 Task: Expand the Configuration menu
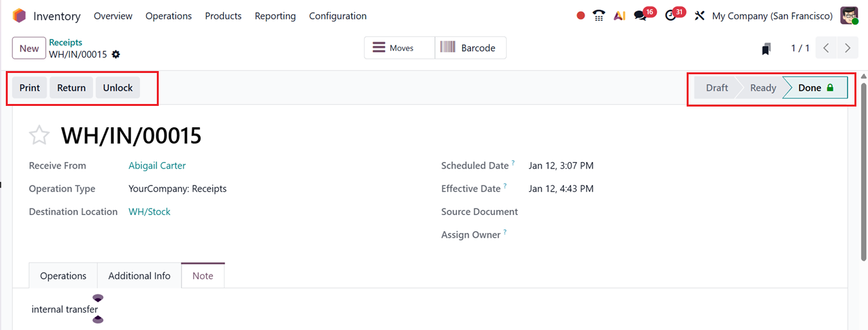338,15
